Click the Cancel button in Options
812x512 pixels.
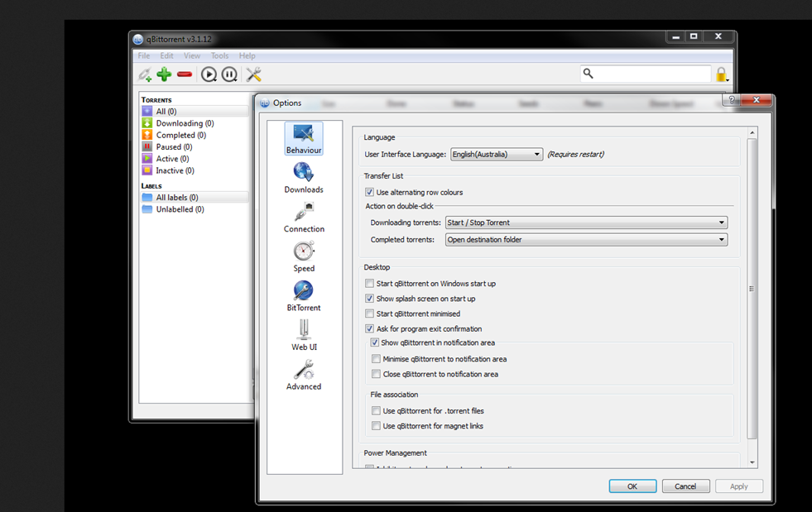pyautogui.click(x=685, y=486)
